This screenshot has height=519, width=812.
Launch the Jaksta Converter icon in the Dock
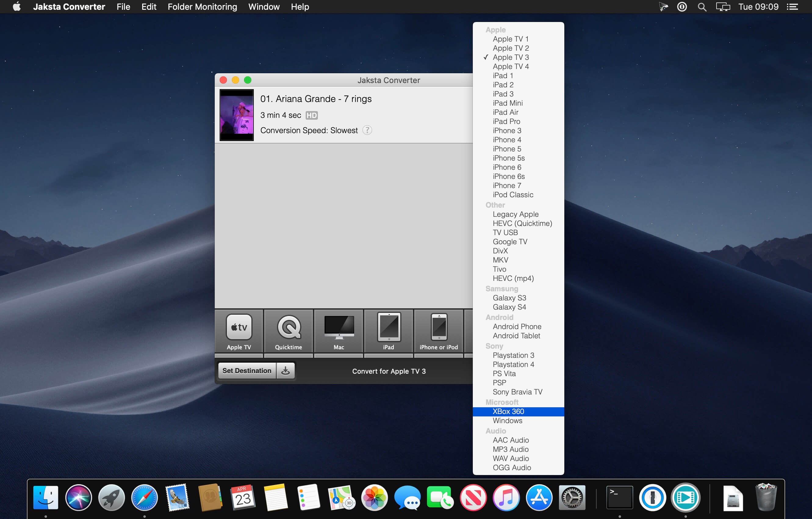pyautogui.click(x=685, y=497)
